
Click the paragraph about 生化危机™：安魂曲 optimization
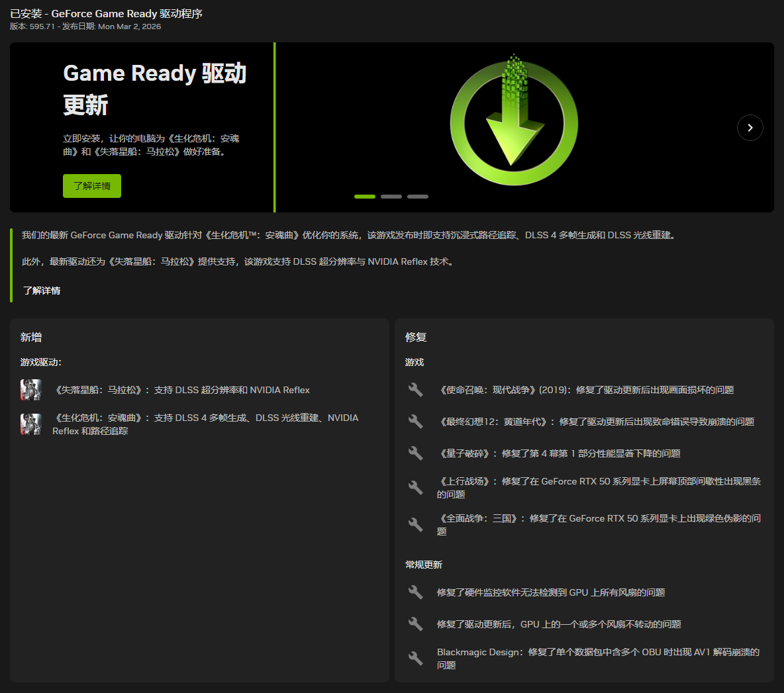point(348,236)
